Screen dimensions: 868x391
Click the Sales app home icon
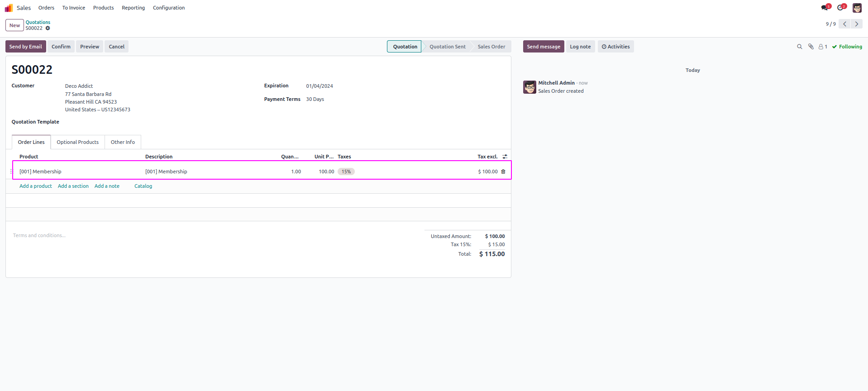click(9, 8)
